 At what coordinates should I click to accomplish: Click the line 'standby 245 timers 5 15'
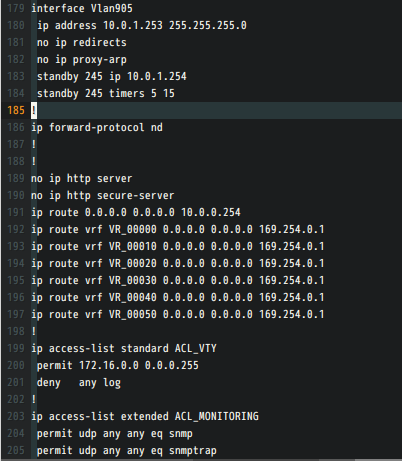pos(106,93)
